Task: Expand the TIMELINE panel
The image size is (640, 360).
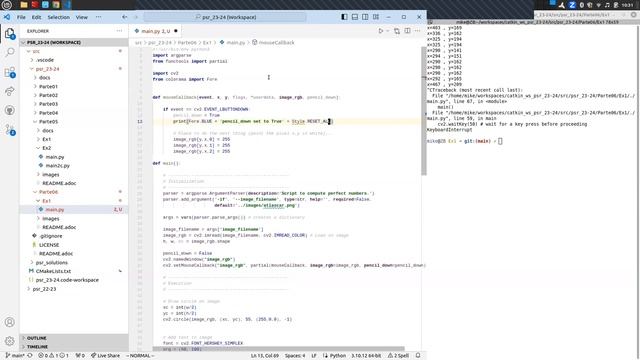Action: (x=73, y=347)
